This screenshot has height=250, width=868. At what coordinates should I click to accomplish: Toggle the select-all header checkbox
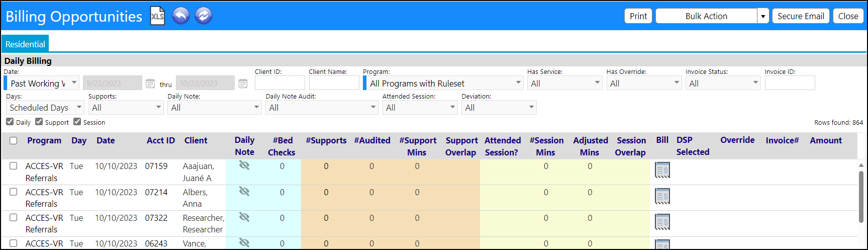pyautogui.click(x=14, y=140)
